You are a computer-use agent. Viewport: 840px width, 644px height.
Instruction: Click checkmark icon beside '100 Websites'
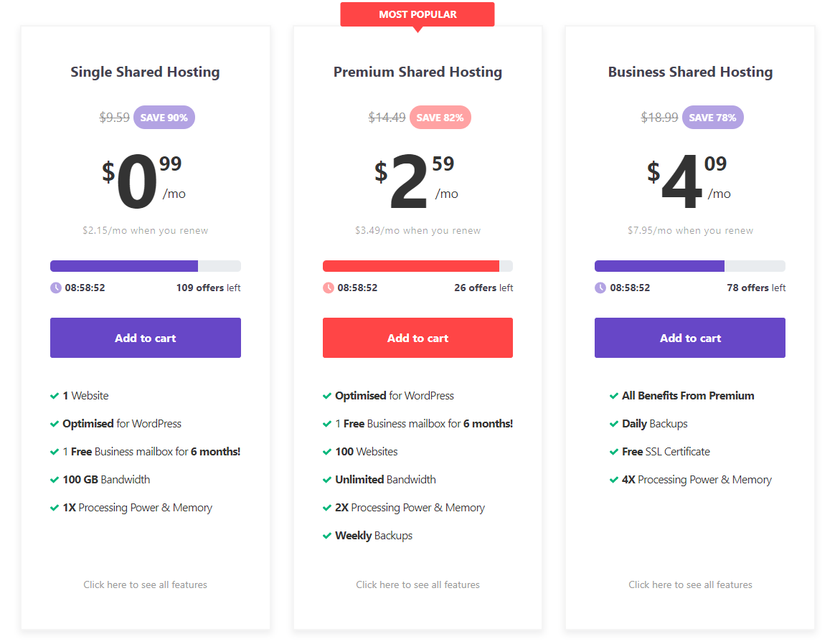(x=327, y=452)
